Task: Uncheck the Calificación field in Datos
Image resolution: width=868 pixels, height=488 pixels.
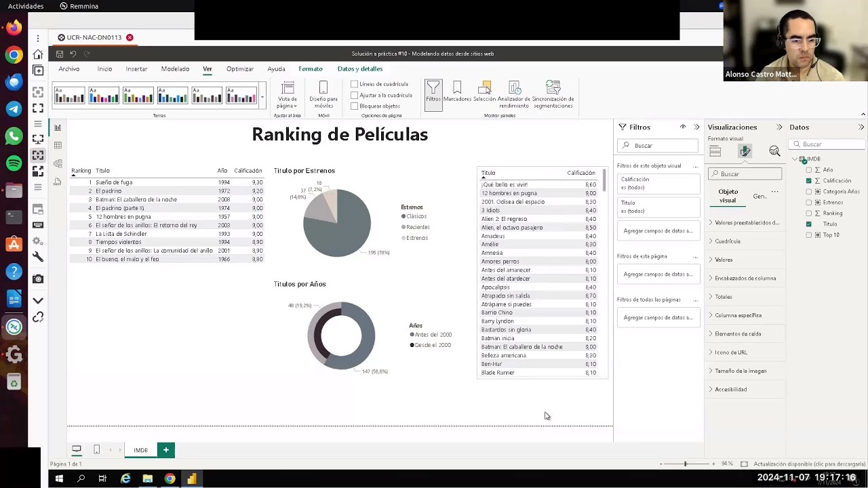Action: [x=808, y=181]
